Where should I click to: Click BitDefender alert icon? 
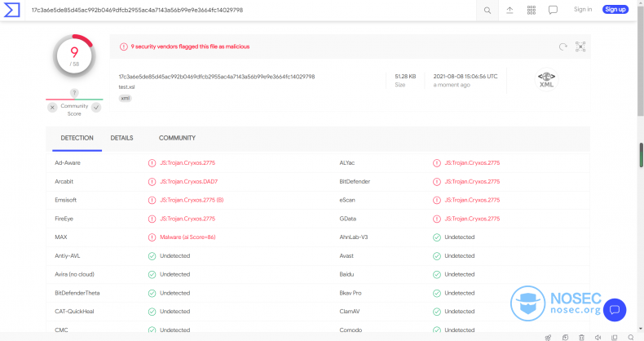(437, 182)
